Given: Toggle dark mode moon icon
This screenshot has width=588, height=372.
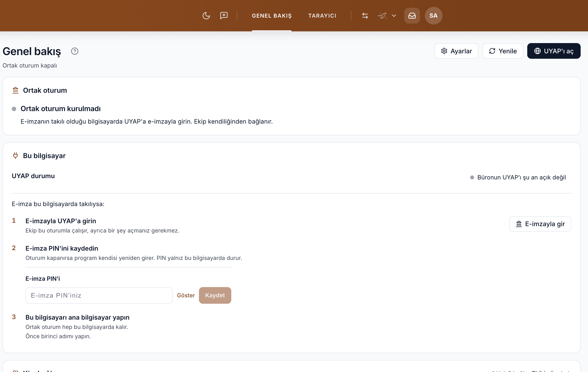Looking at the screenshot, I should [x=206, y=16].
